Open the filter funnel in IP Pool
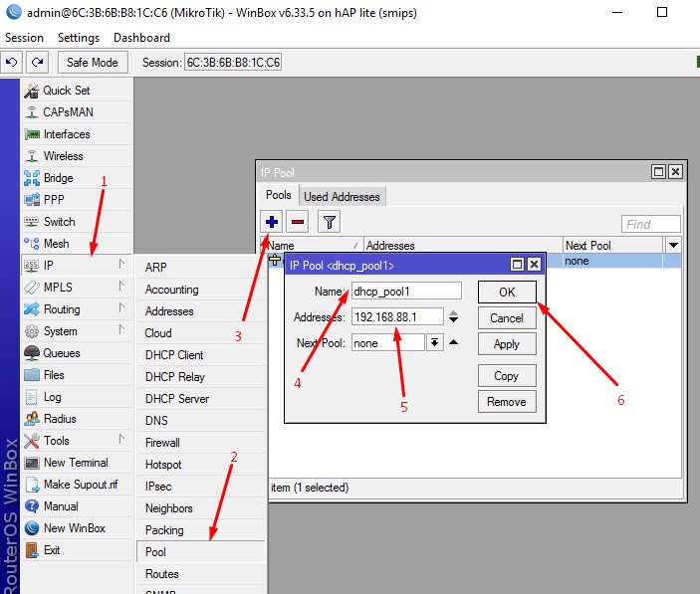The height and width of the screenshot is (594, 700). 330,222
